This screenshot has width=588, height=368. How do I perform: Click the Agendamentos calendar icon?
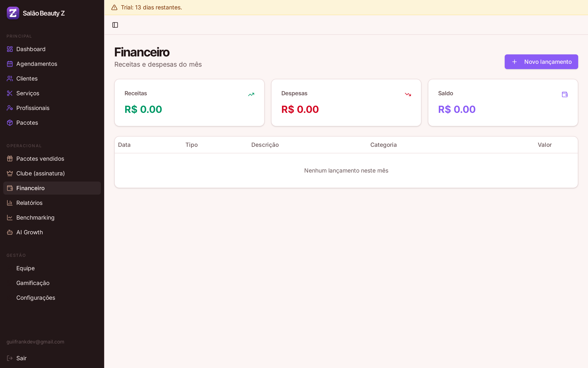pos(10,64)
